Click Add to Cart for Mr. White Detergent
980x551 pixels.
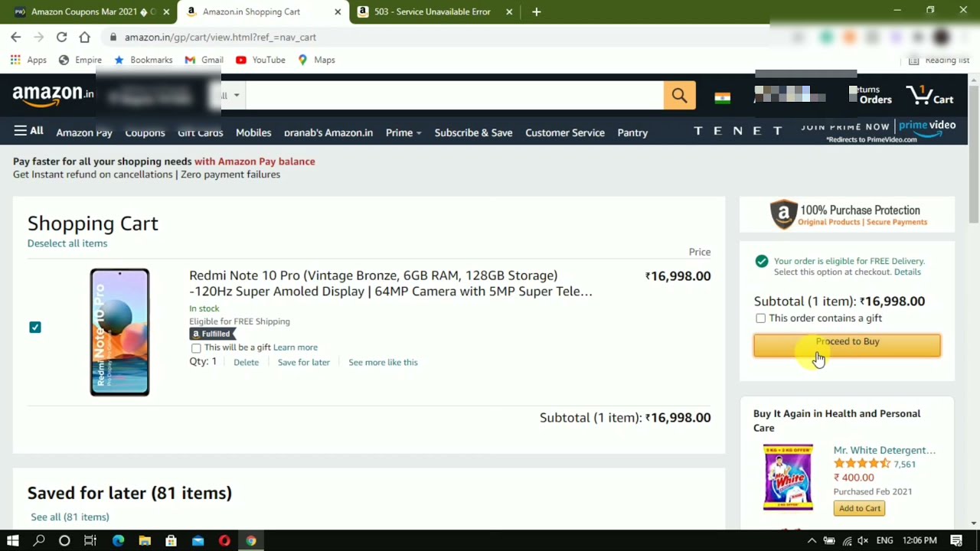pos(860,508)
